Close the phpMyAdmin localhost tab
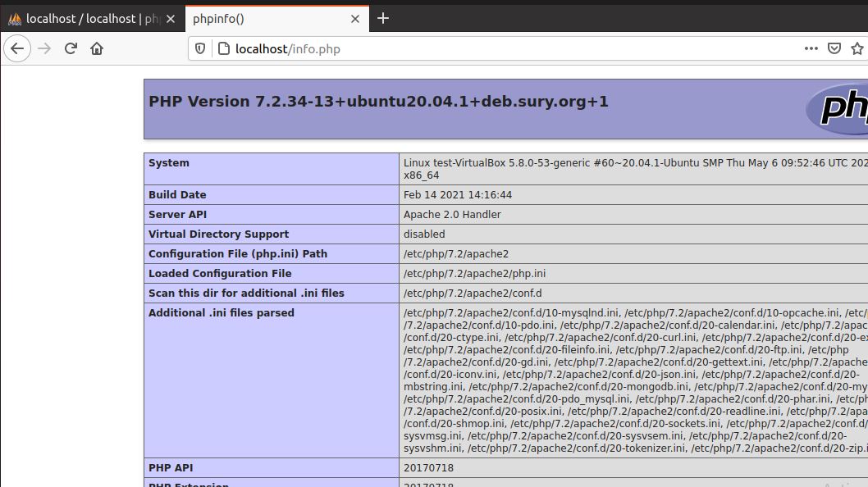The width and height of the screenshot is (868, 487). click(171, 19)
